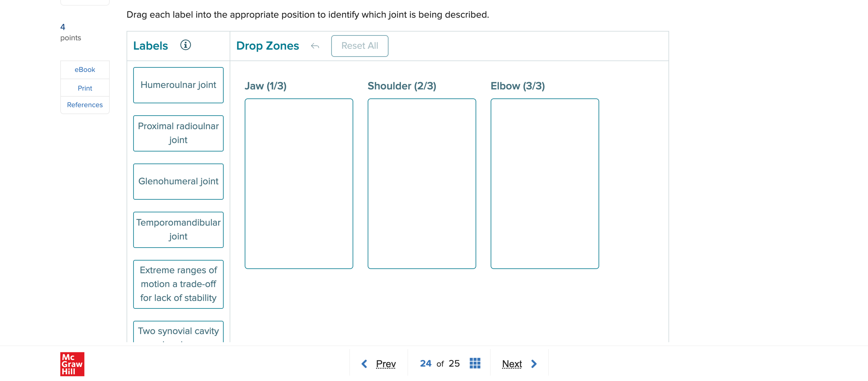Image resolution: width=868 pixels, height=381 pixels.
Task: Open the Labels info icon
Action: (x=185, y=45)
